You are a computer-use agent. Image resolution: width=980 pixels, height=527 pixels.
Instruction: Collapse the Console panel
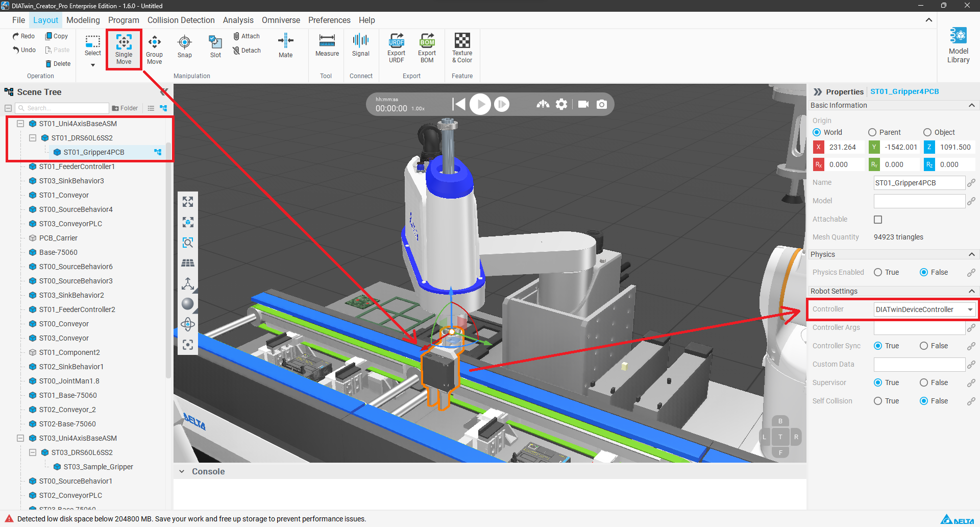(x=182, y=471)
